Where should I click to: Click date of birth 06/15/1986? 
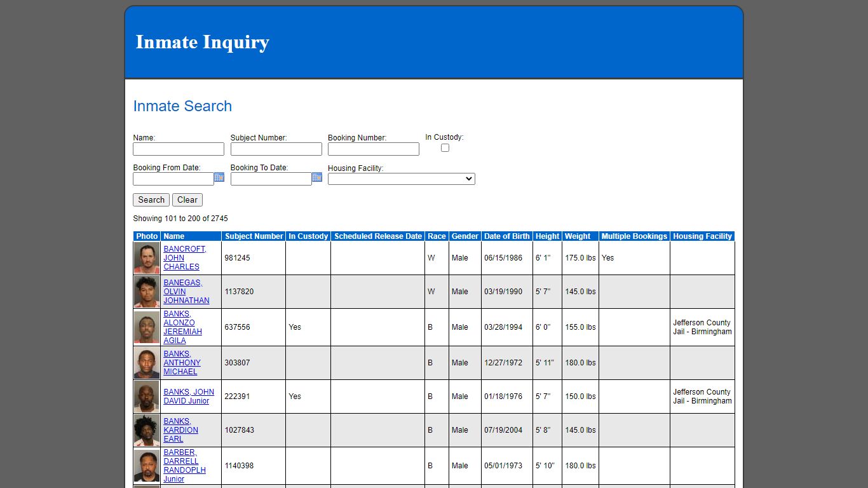tap(503, 258)
